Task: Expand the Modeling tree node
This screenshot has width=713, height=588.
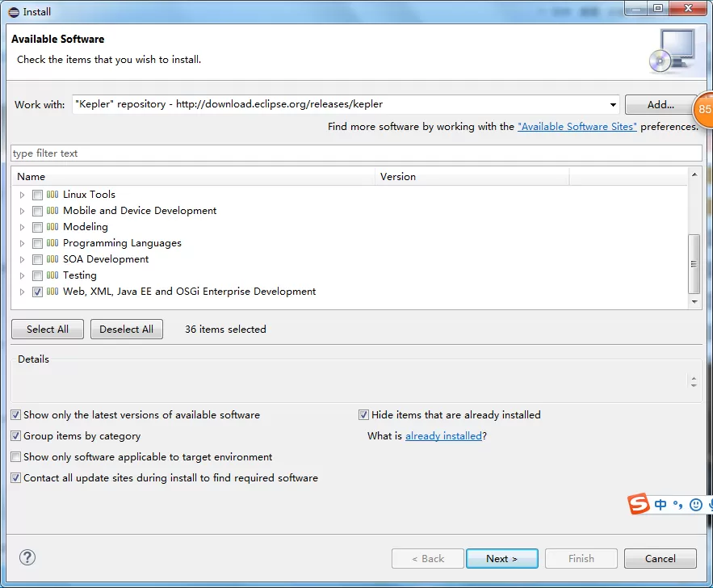Action: tap(22, 228)
